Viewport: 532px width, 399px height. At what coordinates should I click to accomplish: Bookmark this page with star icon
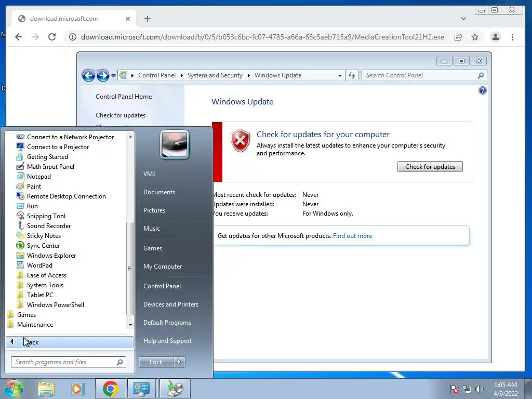pos(475,37)
